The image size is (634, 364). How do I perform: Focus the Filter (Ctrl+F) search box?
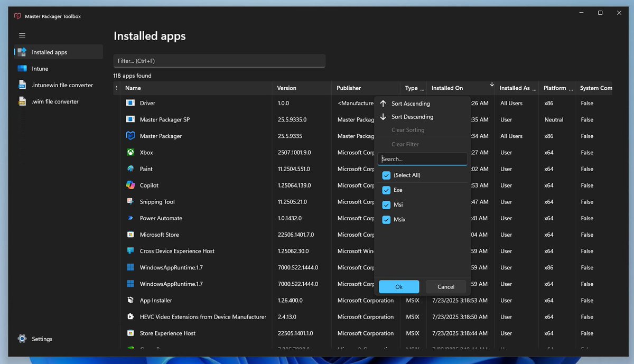pyautogui.click(x=219, y=61)
